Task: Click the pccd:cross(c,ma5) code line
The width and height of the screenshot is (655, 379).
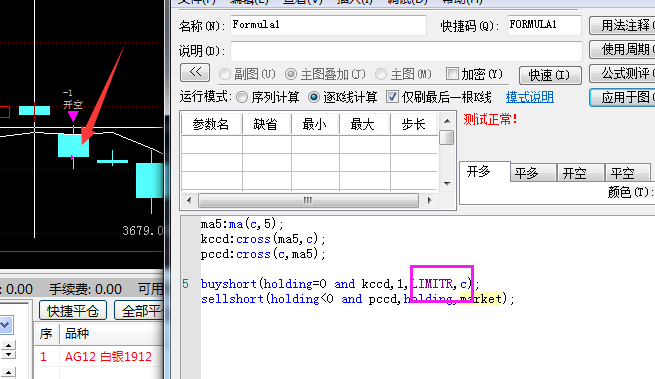Action: (263, 254)
